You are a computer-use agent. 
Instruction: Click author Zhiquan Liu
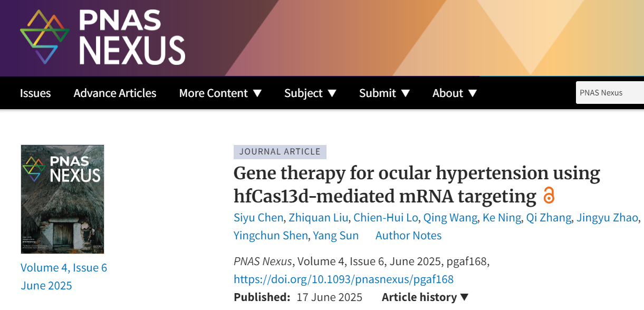click(x=318, y=218)
